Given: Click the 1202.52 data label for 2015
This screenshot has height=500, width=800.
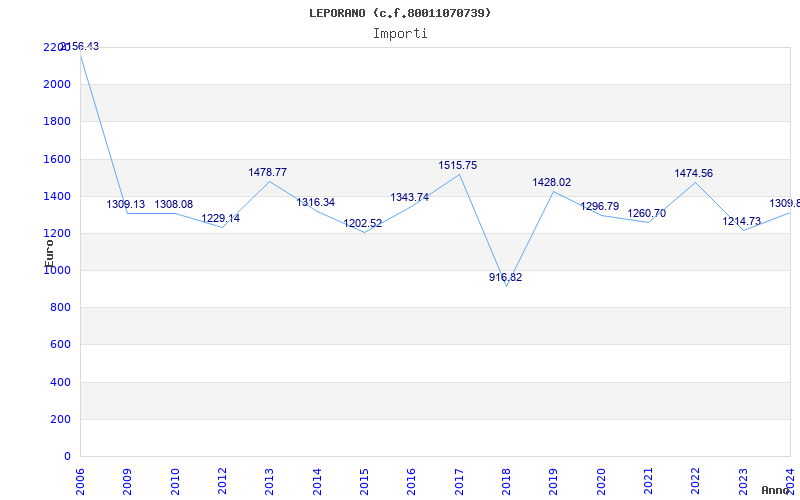Looking at the screenshot, I should point(362,223).
